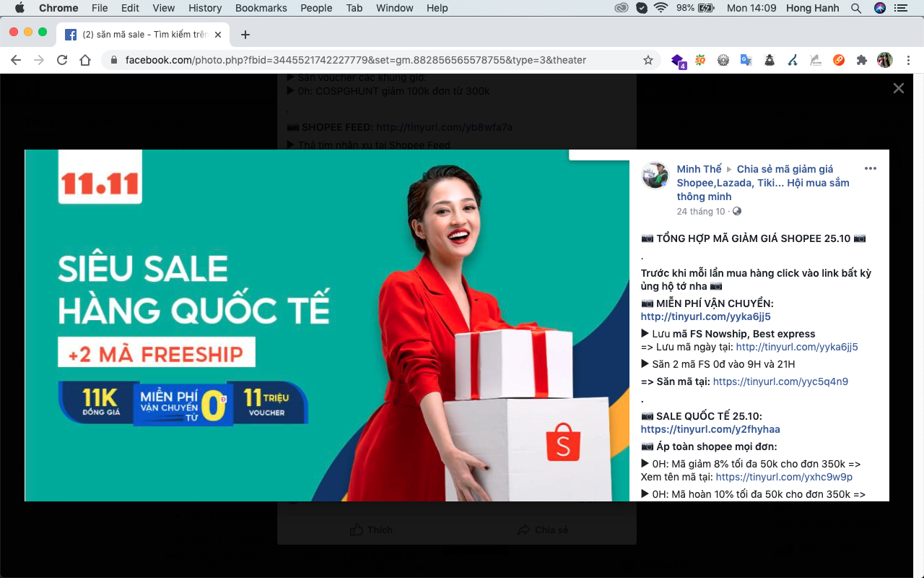Viewport: 924px width, 578px height.
Task: Open the 'Xem tên mã tại' tinyurl.com/yxhc9w9p link
Action: tap(784, 477)
